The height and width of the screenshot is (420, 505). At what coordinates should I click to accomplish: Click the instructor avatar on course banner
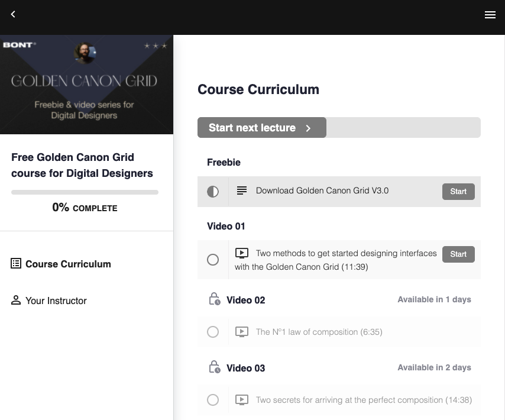pyautogui.click(x=85, y=53)
